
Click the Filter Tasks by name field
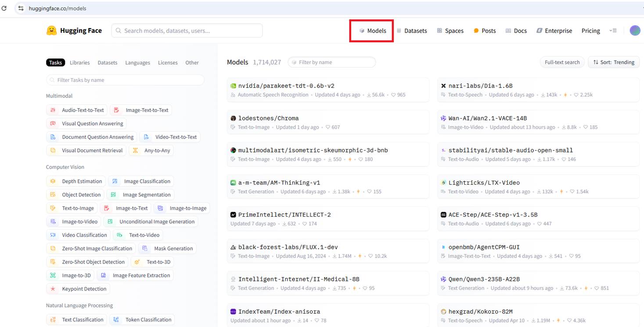125,80
